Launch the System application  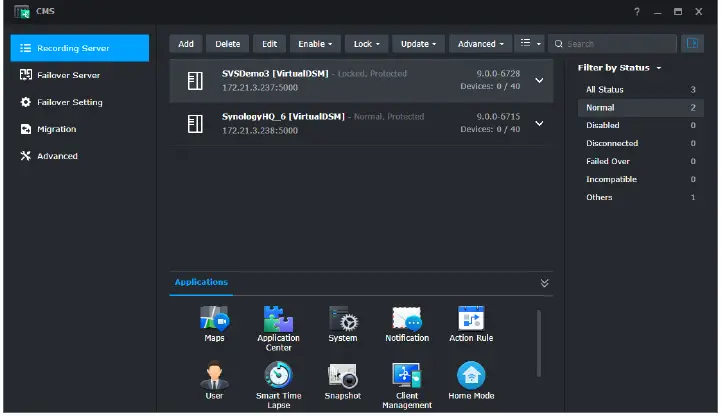343,324
